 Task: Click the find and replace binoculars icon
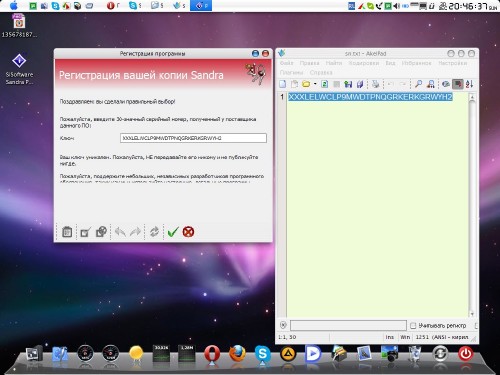coord(431,84)
